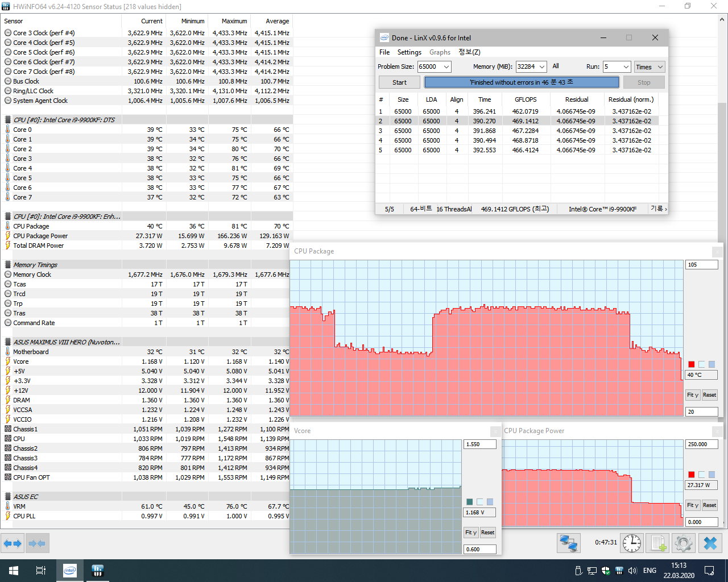Click the CPU Package Power maximum field 250.000
728x582 pixels.
[702, 444]
